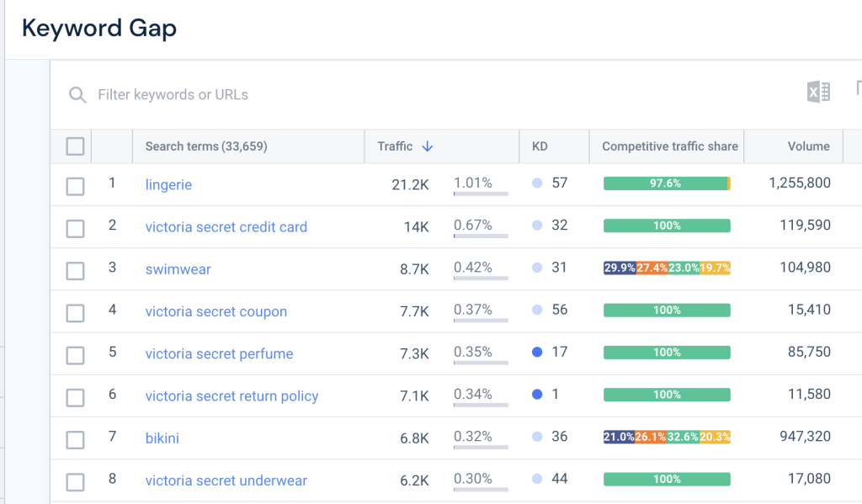
Task: Check the victoria secret coupon checkbox
Action: (75, 313)
